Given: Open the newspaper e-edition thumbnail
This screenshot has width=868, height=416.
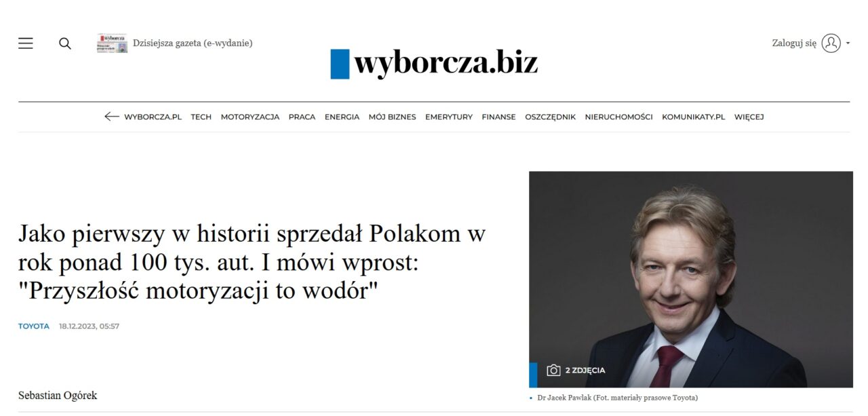Looking at the screenshot, I should 112,43.
